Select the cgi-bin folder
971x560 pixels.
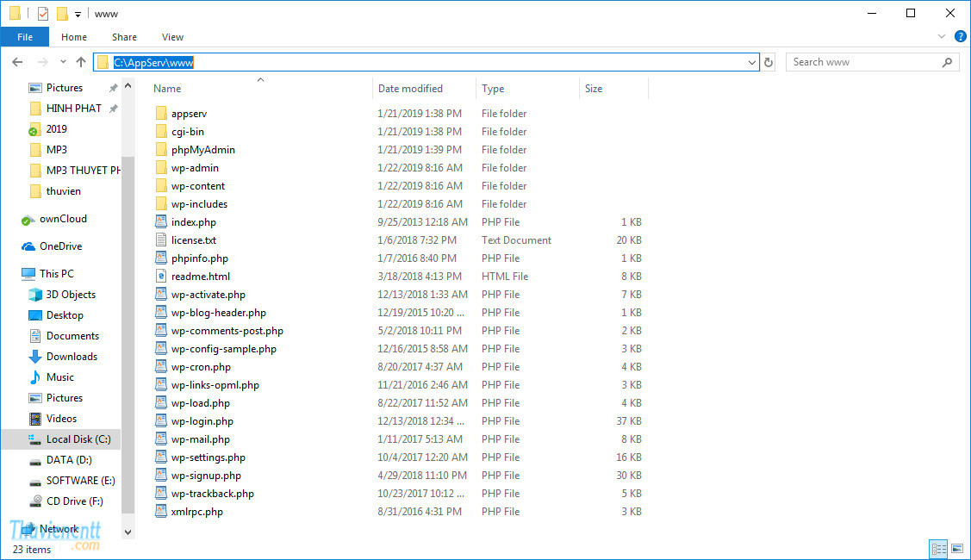click(188, 131)
